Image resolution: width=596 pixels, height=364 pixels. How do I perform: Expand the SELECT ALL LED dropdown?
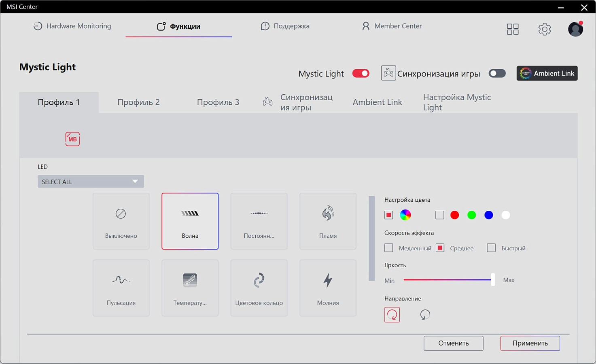(91, 182)
